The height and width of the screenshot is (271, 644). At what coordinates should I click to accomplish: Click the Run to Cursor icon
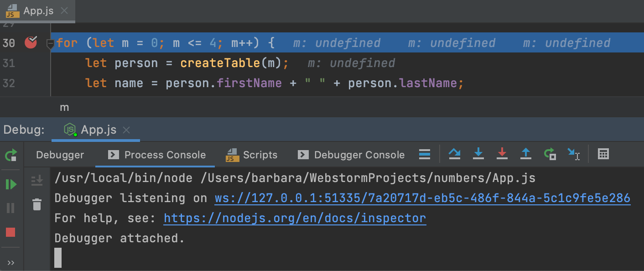click(x=574, y=154)
